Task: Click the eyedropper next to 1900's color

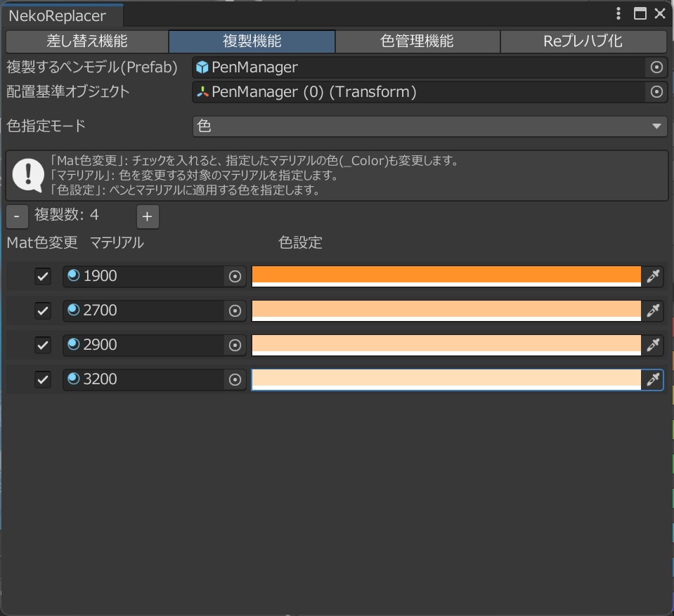Action: pos(652,276)
